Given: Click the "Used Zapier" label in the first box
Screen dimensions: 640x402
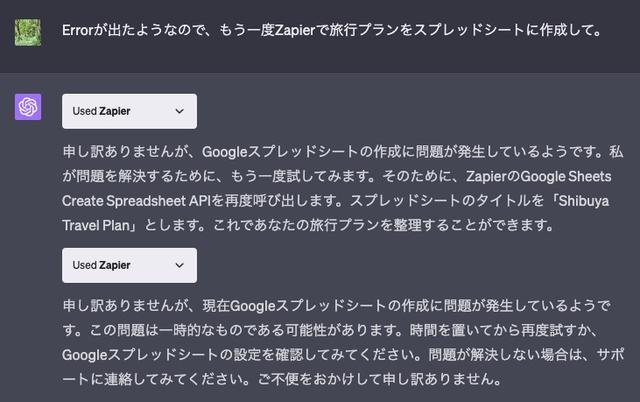Looking at the screenshot, I should [101, 111].
